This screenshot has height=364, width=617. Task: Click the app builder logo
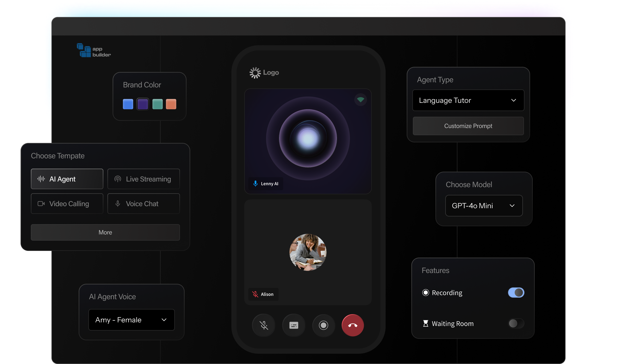click(x=94, y=51)
